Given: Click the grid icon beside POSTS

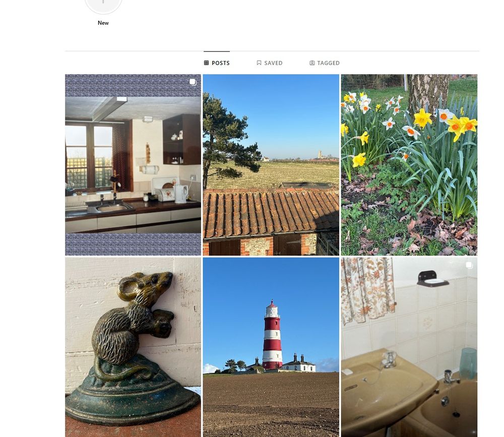Looking at the screenshot, I should tap(206, 63).
